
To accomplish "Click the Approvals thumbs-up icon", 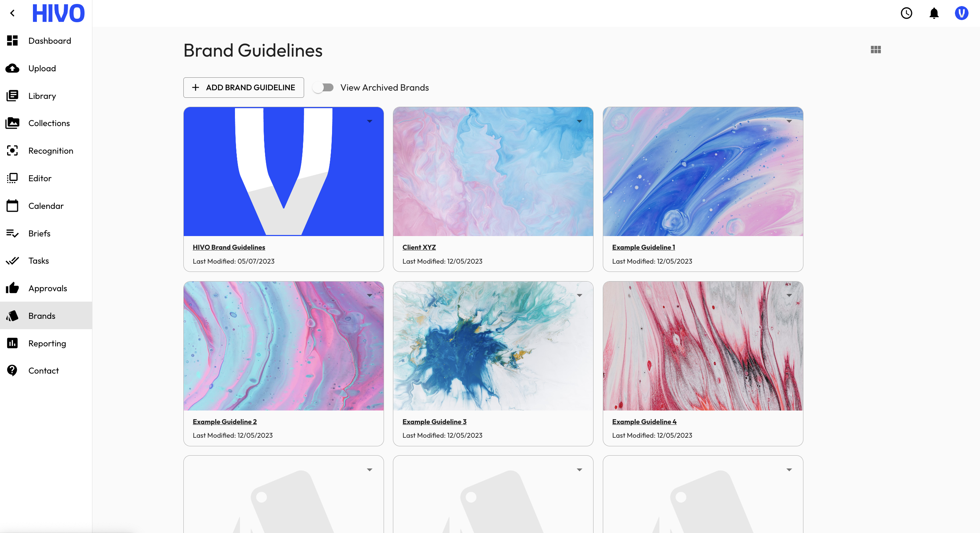I will click(12, 288).
